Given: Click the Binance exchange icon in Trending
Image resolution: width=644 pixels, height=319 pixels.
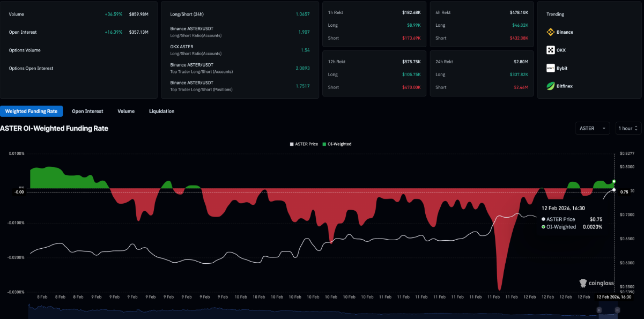Looking at the screenshot, I should coord(551,32).
